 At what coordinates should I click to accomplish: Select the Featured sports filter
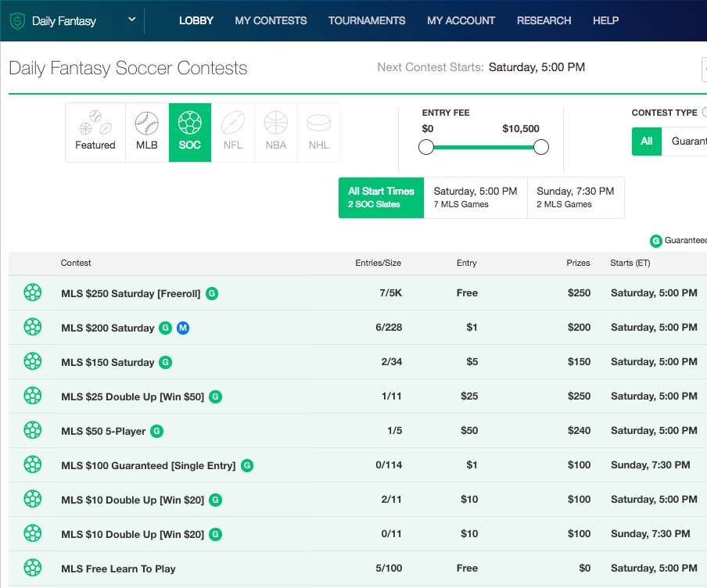pos(95,132)
